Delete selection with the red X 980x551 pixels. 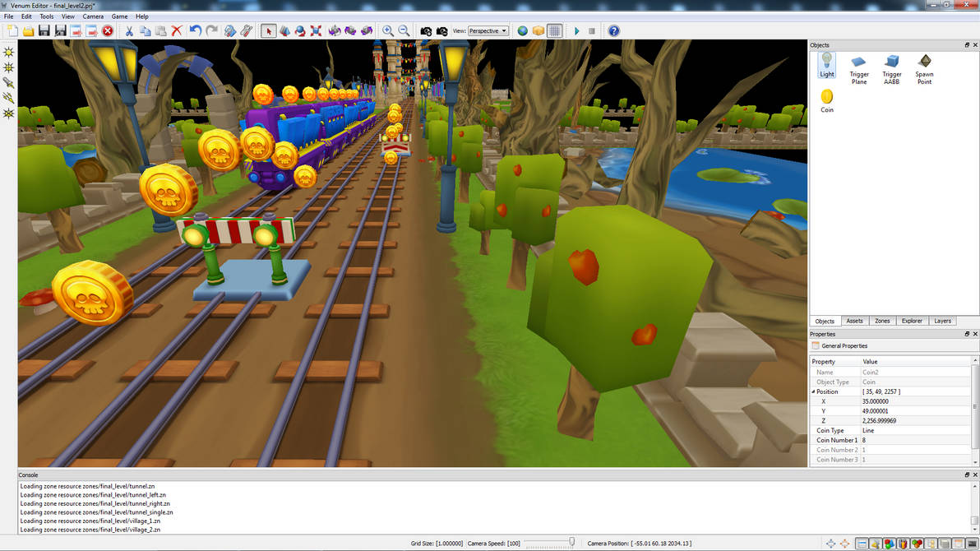click(x=177, y=30)
